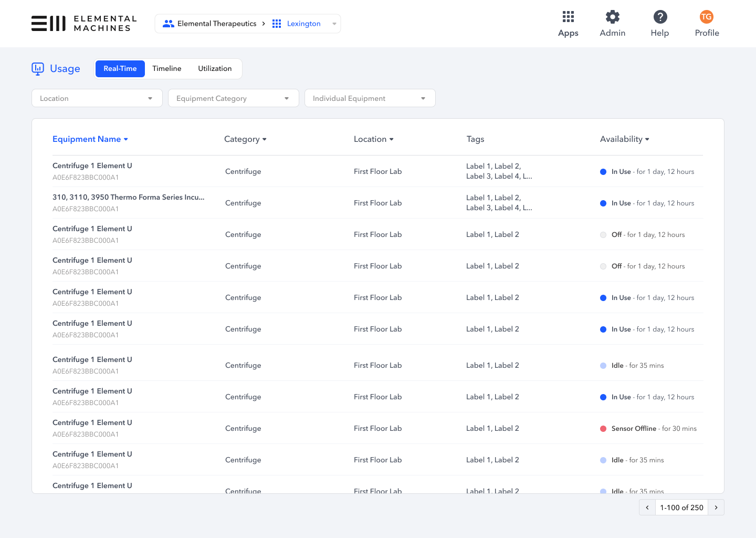Go to previous page arrow
The image size is (756, 538).
click(x=647, y=508)
